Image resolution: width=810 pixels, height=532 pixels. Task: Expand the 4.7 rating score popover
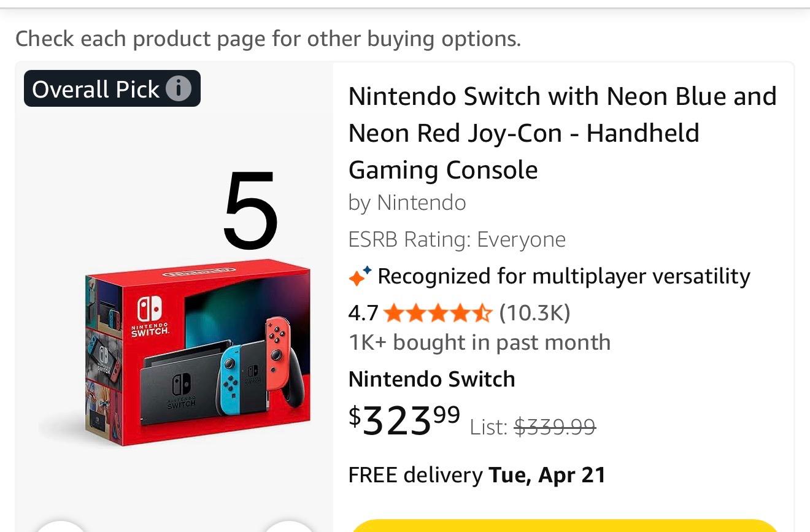(x=363, y=314)
